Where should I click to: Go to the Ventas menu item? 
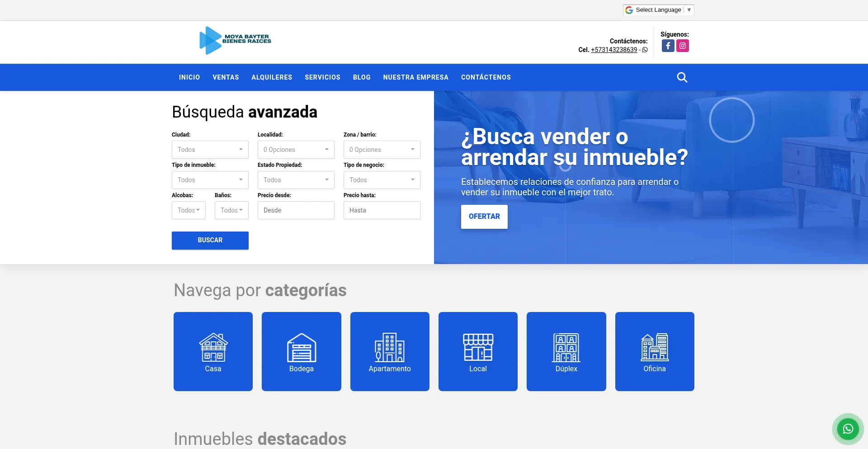[x=226, y=77]
